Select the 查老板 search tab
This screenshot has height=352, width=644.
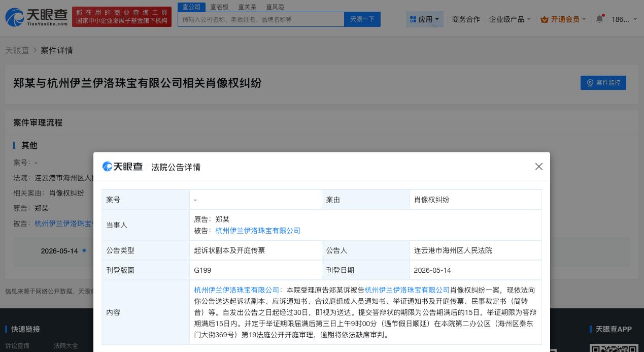pos(219,7)
